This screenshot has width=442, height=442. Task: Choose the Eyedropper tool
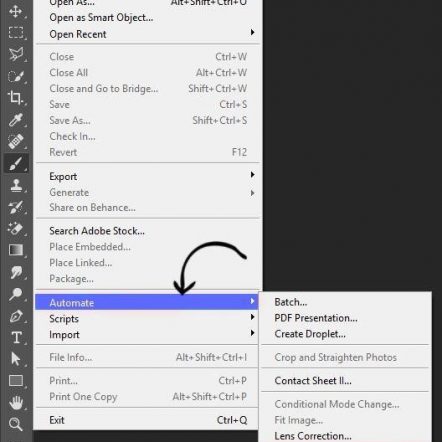point(16,120)
